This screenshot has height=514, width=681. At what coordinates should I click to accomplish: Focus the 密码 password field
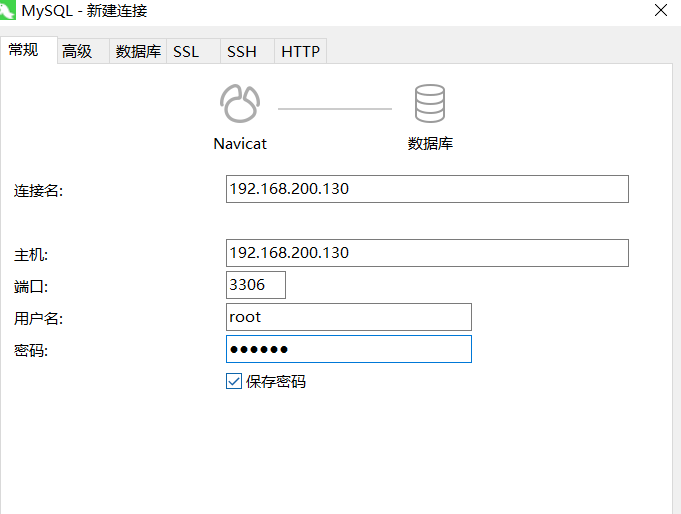pos(349,349)
